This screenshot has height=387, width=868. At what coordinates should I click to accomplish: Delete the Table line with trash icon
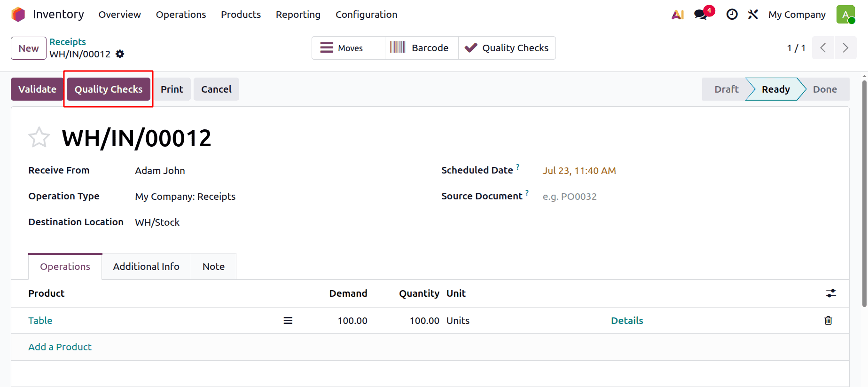[x=828, y=321]
